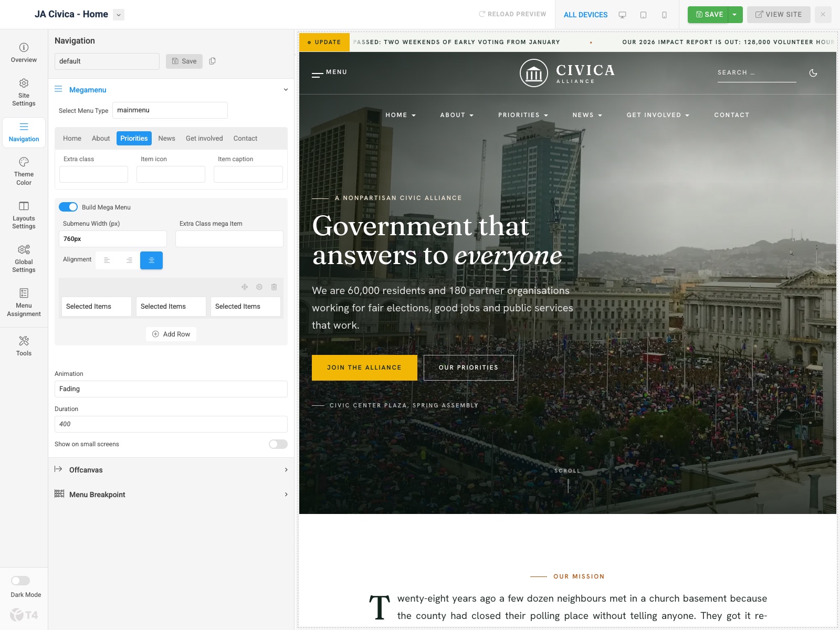Click the VIEW SITE button

point(779,15)
